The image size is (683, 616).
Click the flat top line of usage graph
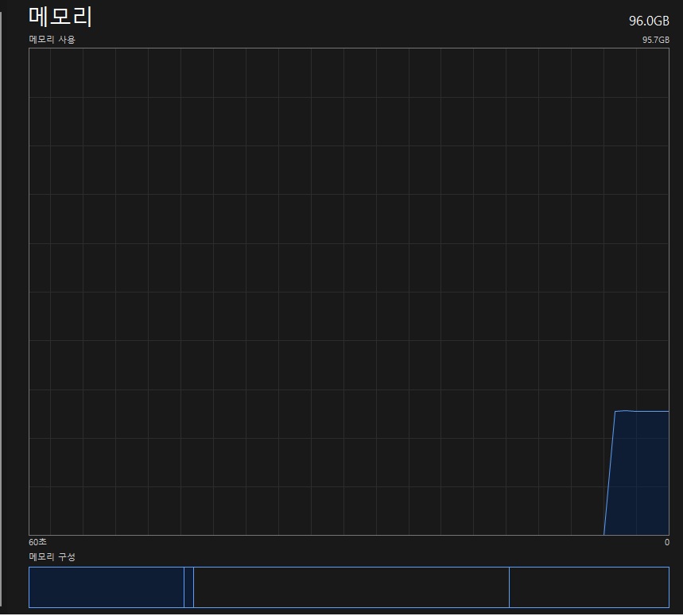coord(644,411)
